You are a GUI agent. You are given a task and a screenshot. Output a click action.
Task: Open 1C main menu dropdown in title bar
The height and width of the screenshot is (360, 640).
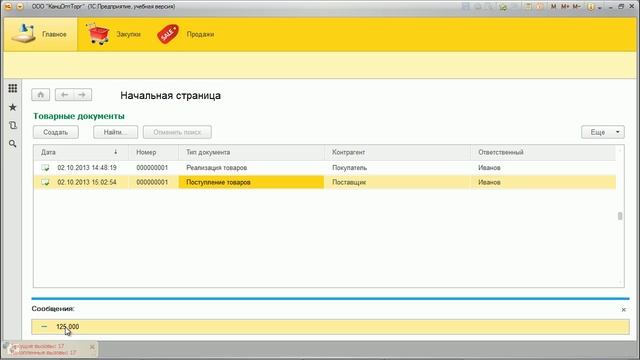[20, 7]
